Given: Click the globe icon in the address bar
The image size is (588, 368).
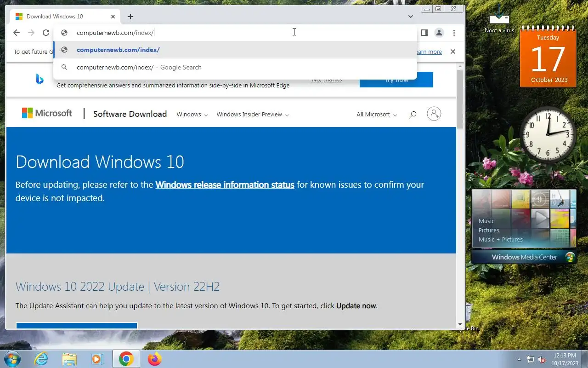Looking at the screenshot, I should (65, 33).
